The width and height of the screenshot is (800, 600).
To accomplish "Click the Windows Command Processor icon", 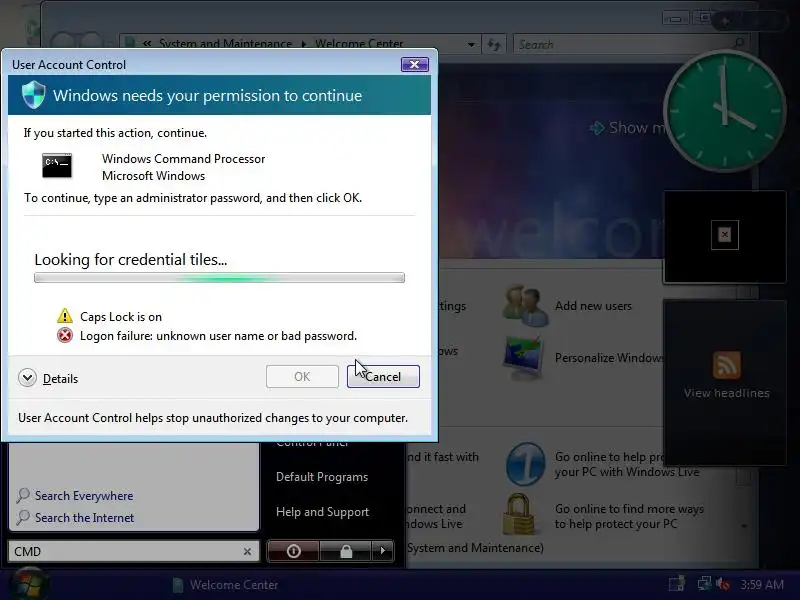I will coord(57,165).
